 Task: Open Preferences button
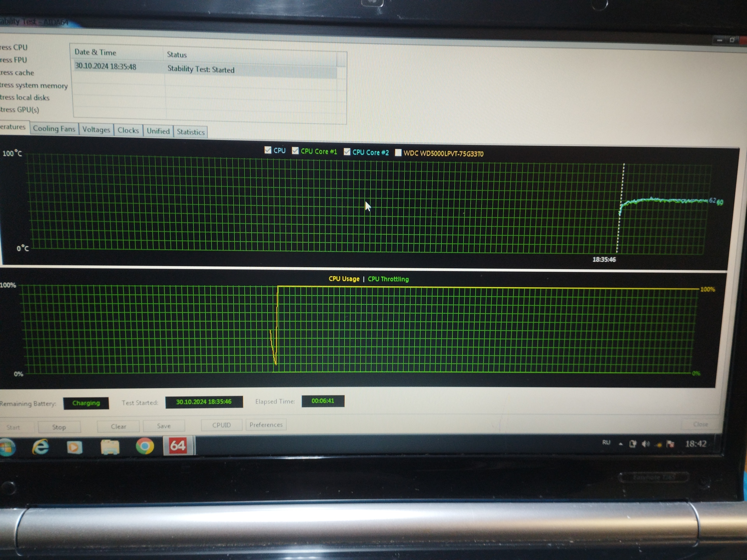click(266, 425)
